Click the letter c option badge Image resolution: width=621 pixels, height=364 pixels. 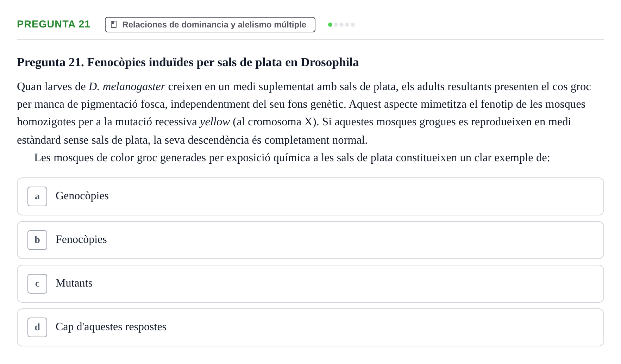[37, 284]
